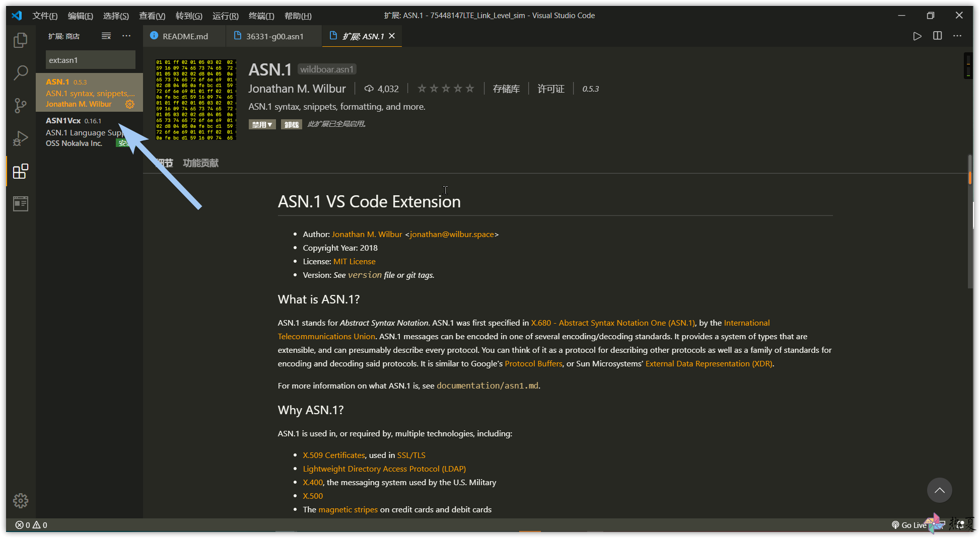The width and height of the screenshot is (980, 538).
Task: Open the preview panel icon in activity bar
Action: click(x=21, y=204)
